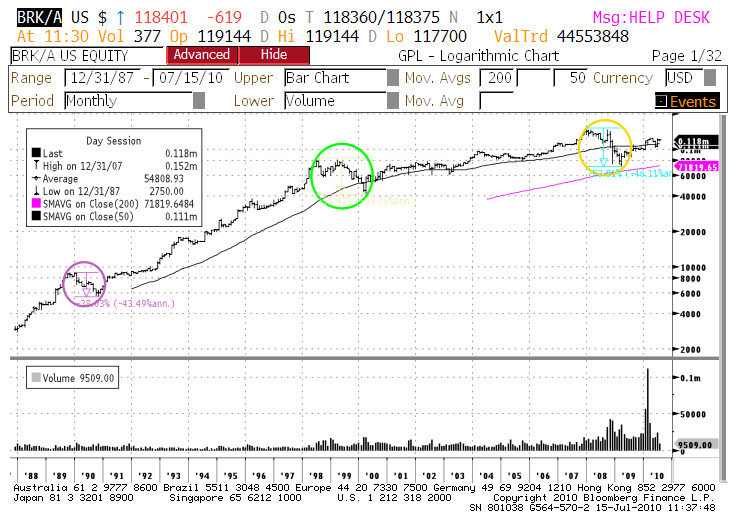Click the '08 year axis label
Screen dimensions: 736x527
(599, 475)
